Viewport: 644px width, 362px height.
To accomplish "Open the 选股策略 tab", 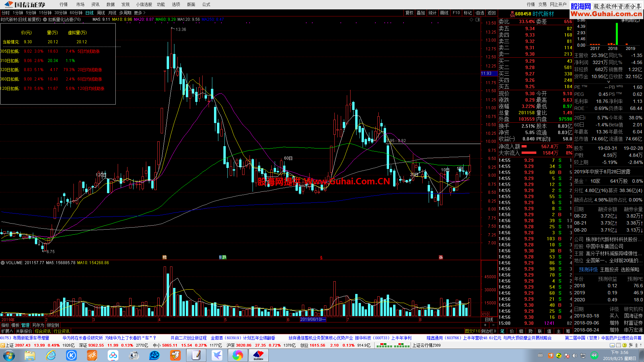I will [x=630, y=269].
